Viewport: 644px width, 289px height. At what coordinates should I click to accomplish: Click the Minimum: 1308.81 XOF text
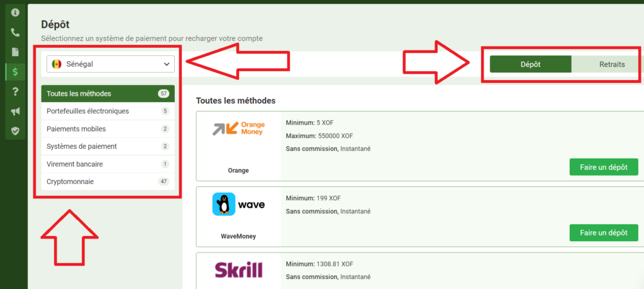(319, 264)
